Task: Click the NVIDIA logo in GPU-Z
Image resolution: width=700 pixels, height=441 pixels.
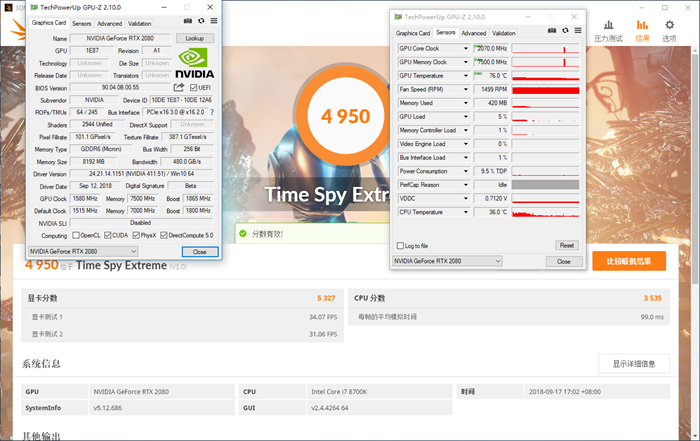Action: (194, 63)
